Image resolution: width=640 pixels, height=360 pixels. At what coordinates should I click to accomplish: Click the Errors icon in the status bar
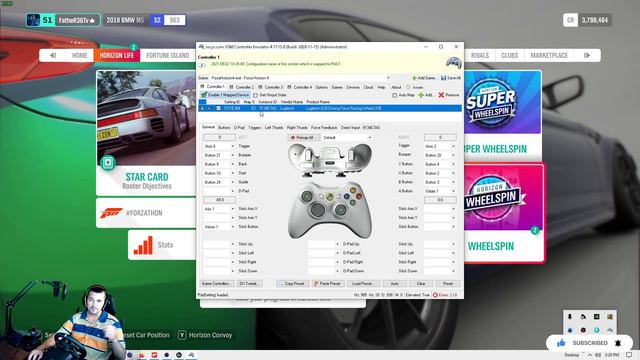(435, 295)
